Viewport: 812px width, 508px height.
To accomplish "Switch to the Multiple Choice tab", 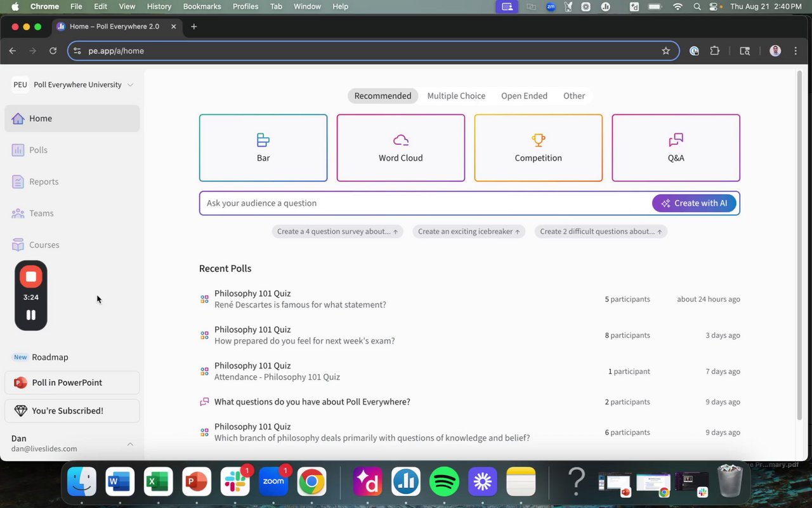I will click(x=456, y=96).
